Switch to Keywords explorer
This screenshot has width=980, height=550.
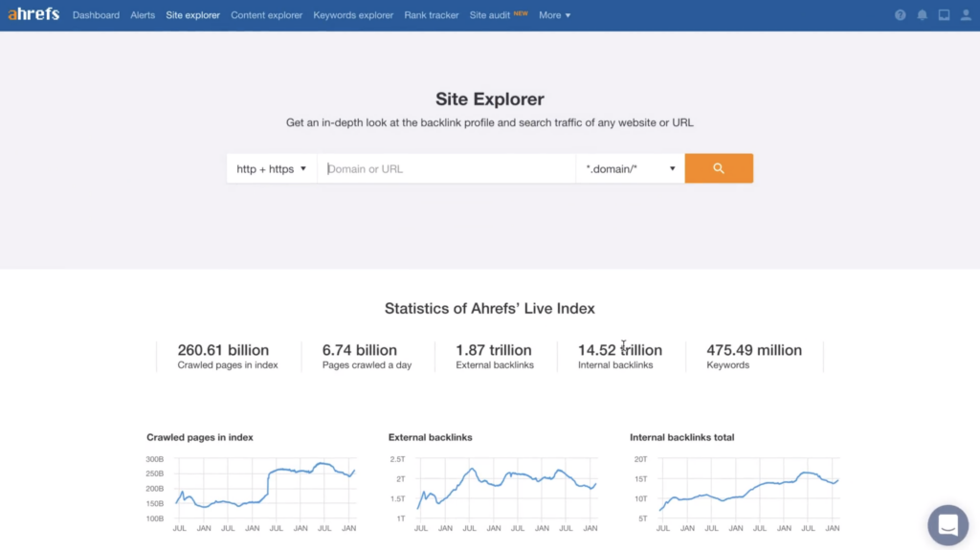point(353,15)
